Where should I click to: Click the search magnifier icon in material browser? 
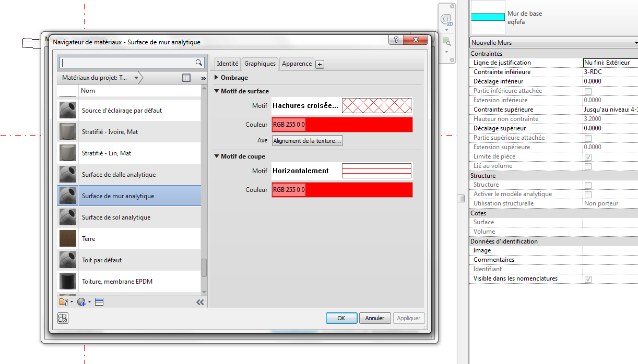pos(198,63)
